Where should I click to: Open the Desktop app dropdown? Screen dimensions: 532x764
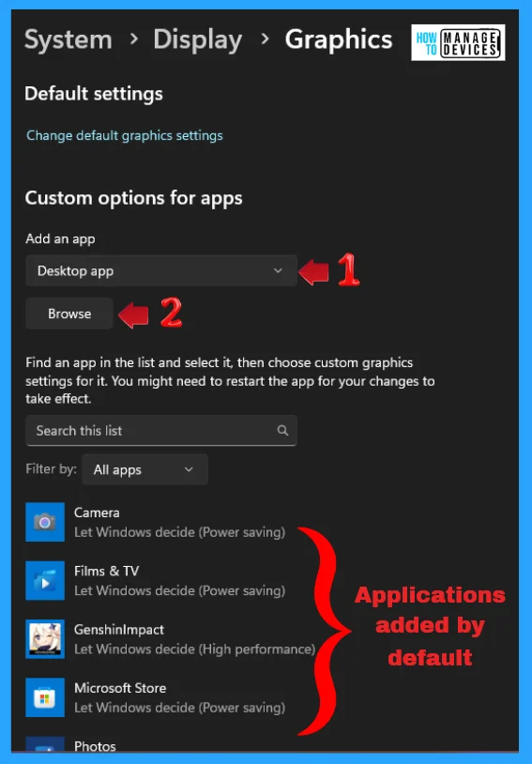coord(161,270)
